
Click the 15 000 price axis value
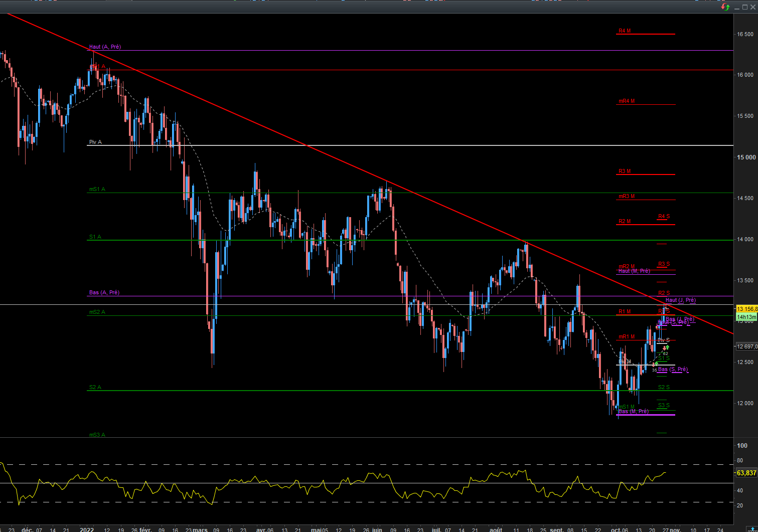coord(746,157)
